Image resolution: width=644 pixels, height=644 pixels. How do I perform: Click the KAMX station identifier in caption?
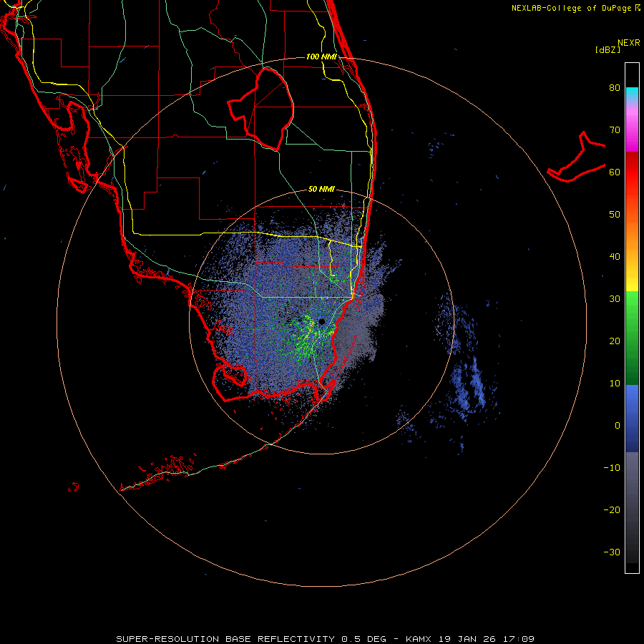419,639
